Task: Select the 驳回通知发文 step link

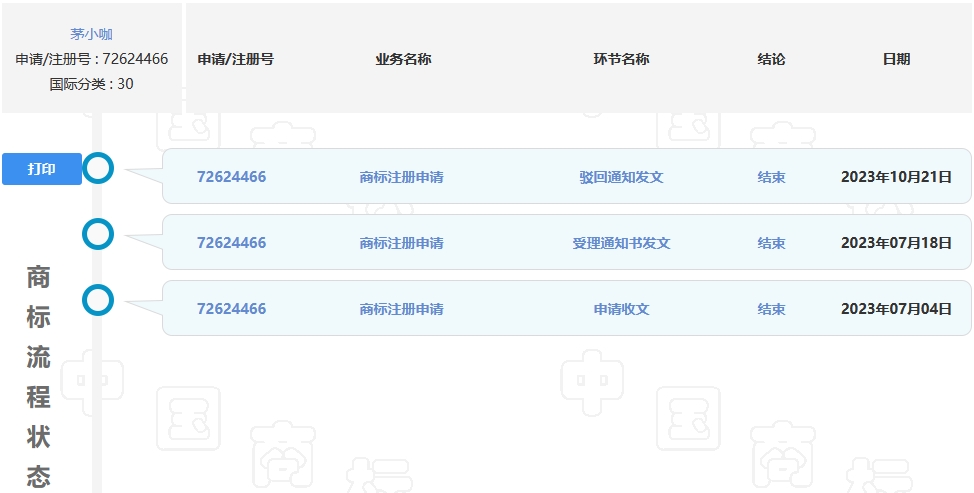Action: pyautogui.click(x=621, y=177)
